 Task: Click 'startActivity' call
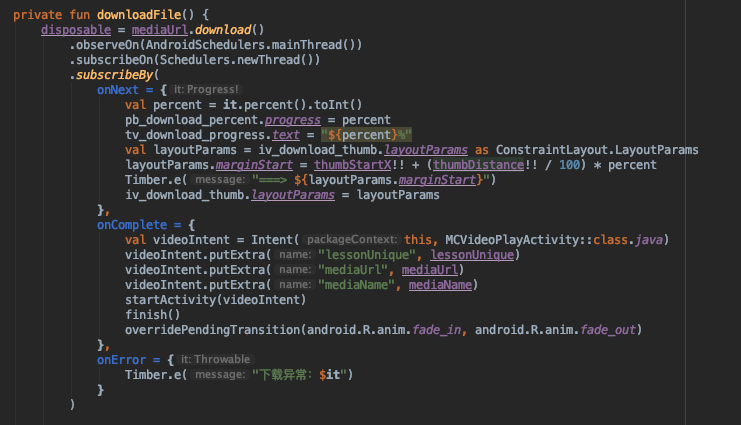tap(171, 300)
